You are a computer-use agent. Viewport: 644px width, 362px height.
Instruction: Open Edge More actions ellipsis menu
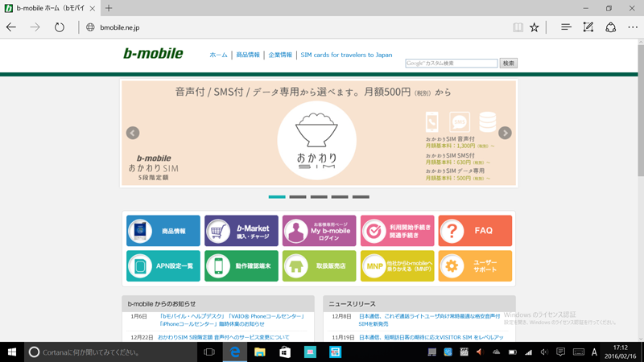point(633,27)
